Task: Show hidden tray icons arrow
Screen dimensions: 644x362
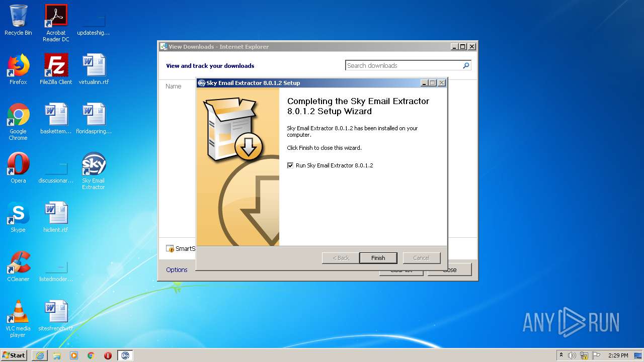Action: [x=561, y=355]
